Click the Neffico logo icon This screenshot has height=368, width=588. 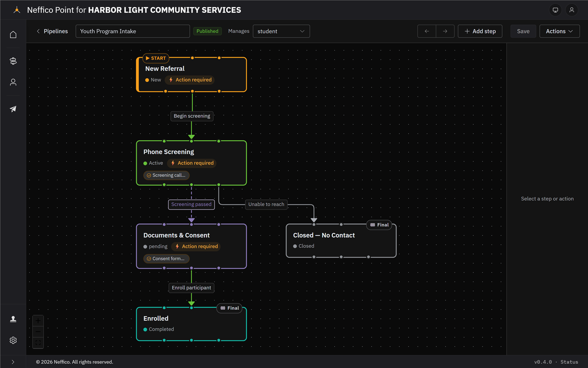(x=17, y=10)
